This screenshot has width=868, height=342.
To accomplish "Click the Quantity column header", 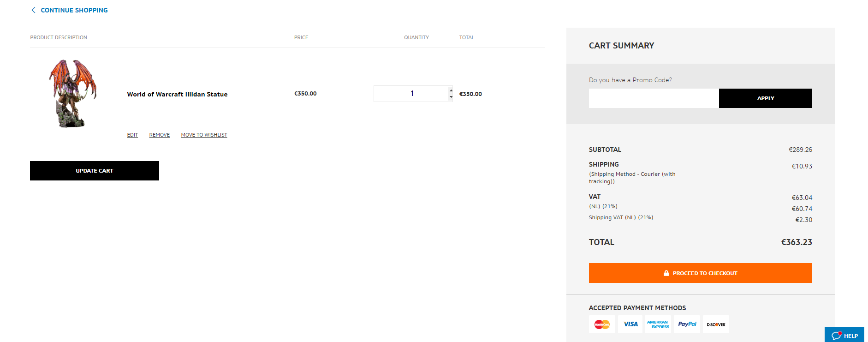I will point(416,37).
